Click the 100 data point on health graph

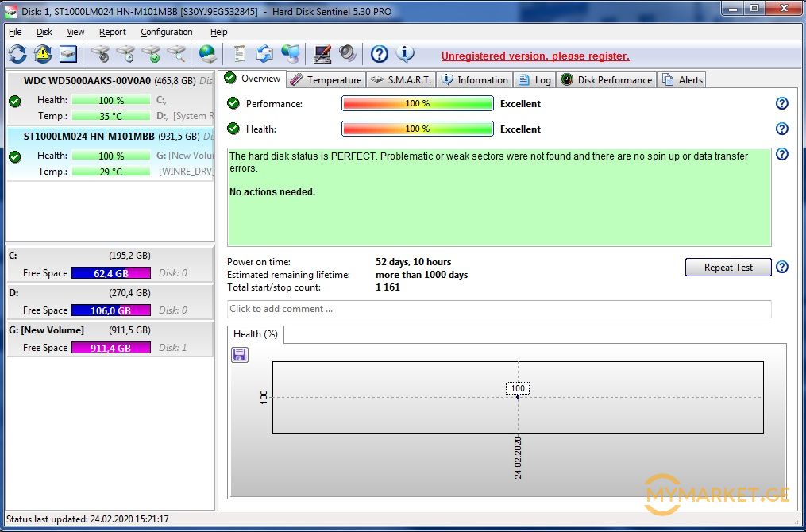[518, 396]
